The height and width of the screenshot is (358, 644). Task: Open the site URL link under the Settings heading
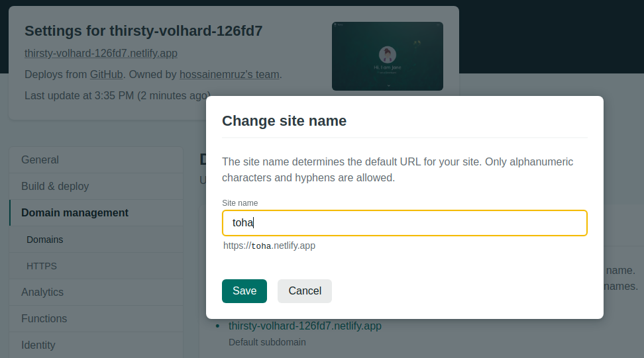[101, 54]
